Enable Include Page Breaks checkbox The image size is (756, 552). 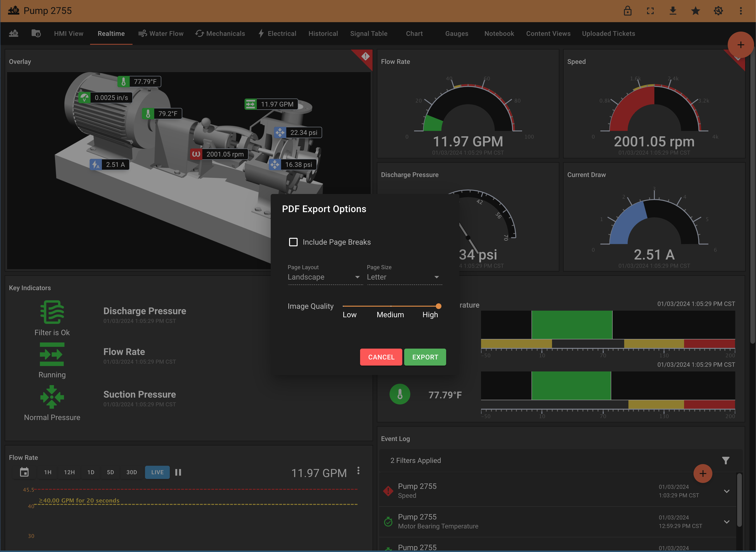(x=293, y=242)
